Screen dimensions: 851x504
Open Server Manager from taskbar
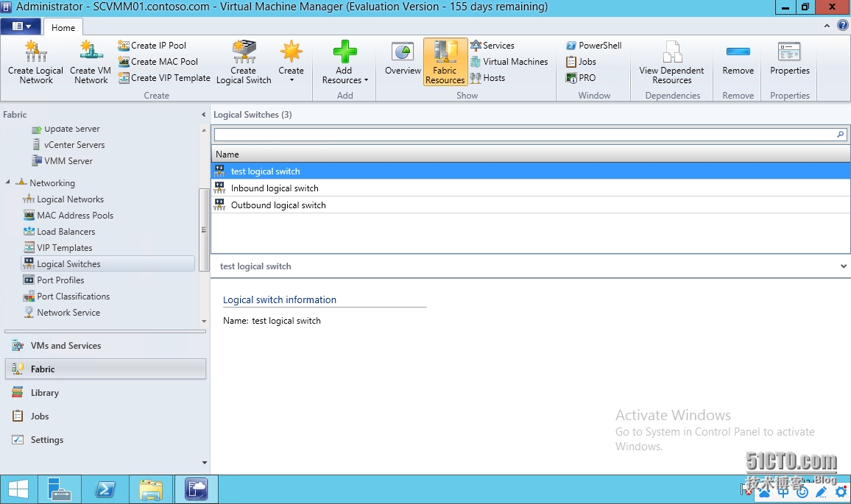pyautogui.click(x=59, y=489)
